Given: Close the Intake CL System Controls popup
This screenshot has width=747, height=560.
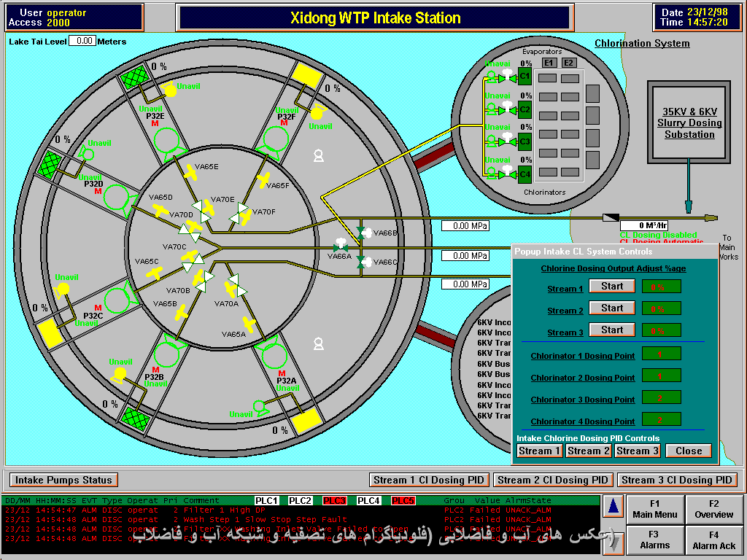Looking at the screenshot, I should (x=688, y=451).
